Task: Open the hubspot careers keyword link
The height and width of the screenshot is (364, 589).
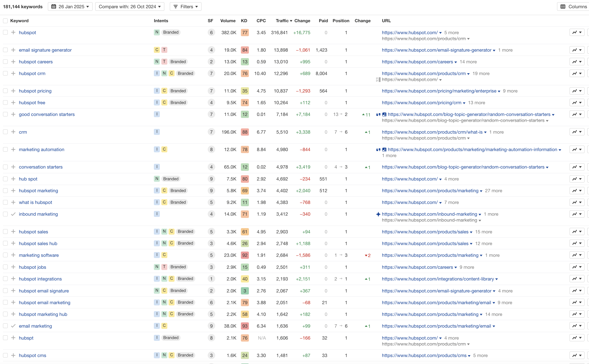Action: click(x=36, y=62)
